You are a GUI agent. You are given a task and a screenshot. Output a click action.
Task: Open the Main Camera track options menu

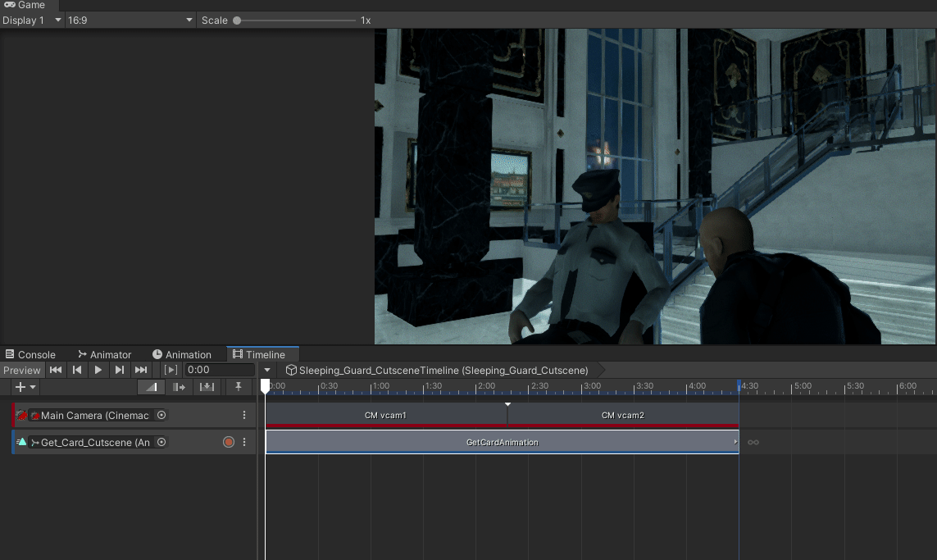coord(244,415)
